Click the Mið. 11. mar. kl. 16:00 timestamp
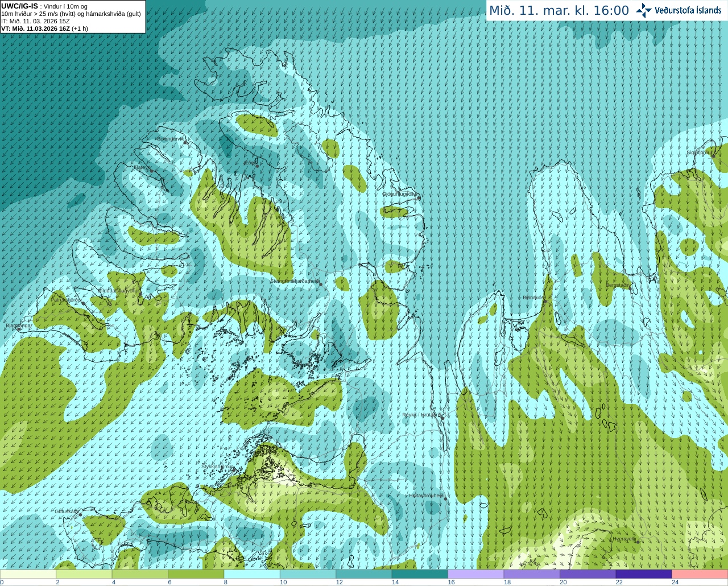Screen dimensions: 728x586 [559, 11]
